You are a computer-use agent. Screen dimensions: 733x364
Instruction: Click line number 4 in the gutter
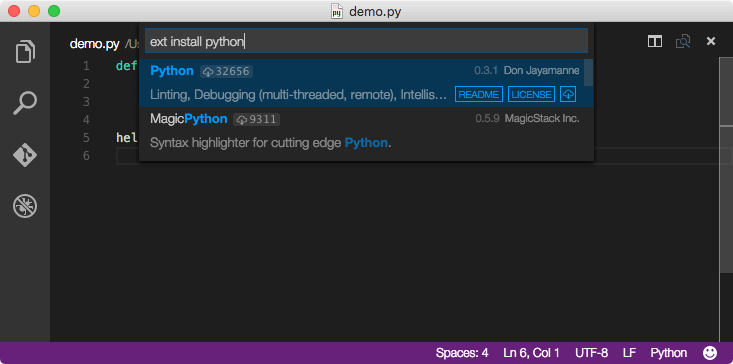pyautogui.click(x=86, y=120)
